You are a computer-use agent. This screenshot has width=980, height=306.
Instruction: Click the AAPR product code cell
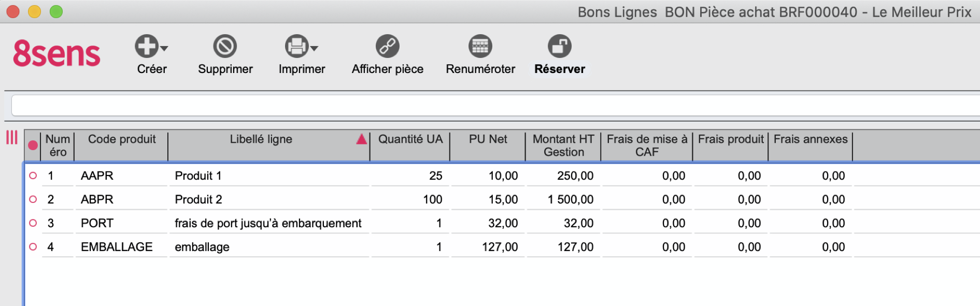point(121,176)
